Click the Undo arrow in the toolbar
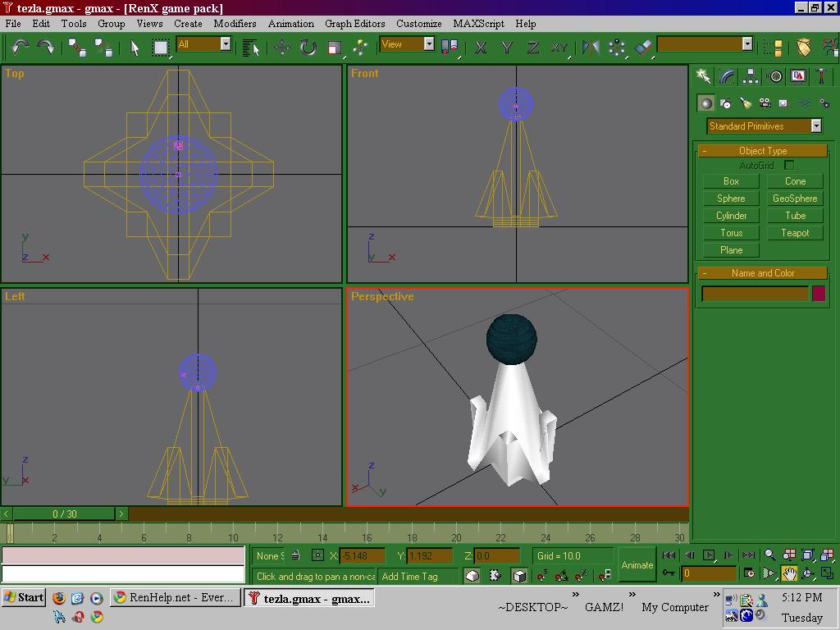The height and width of the screenshot is (630, 840). [20, 48]
